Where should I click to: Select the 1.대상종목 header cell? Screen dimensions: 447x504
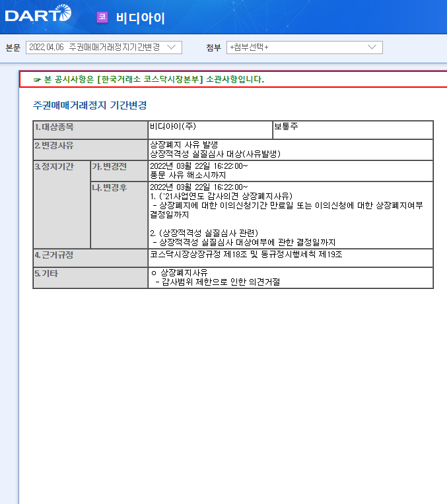click(x=90, y=130)
